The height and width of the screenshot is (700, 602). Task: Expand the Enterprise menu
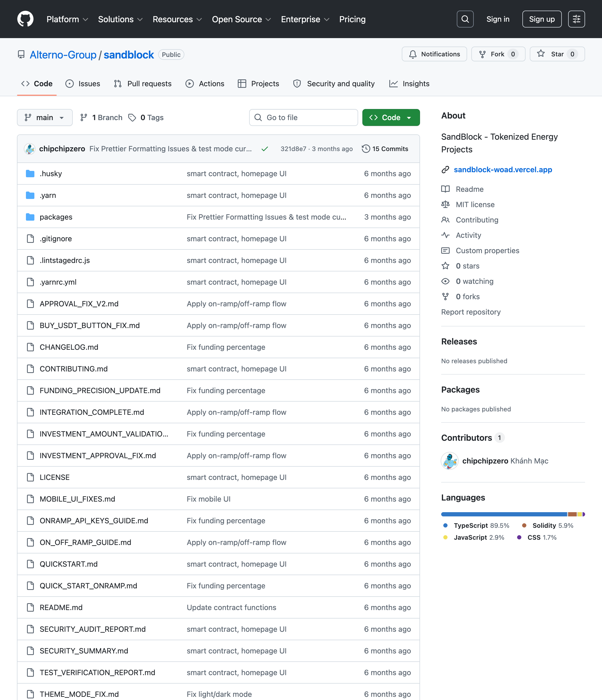(305, 19)
